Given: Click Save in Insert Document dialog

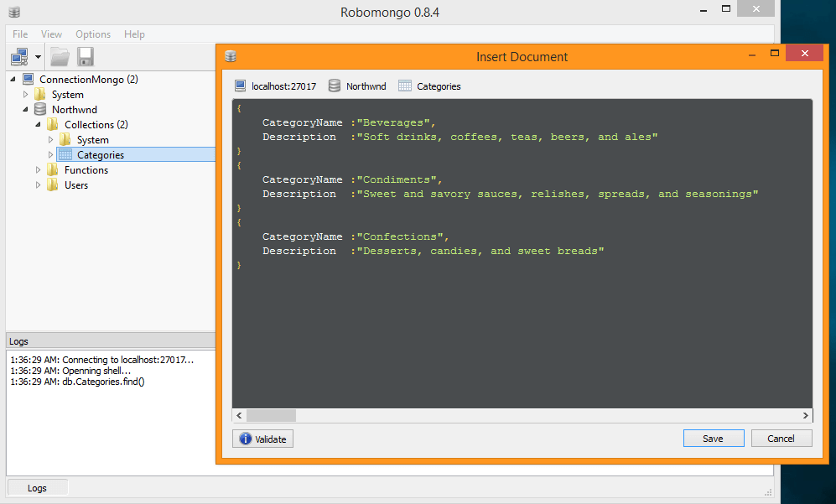Looking at the screenshot, I should point(713,439).
